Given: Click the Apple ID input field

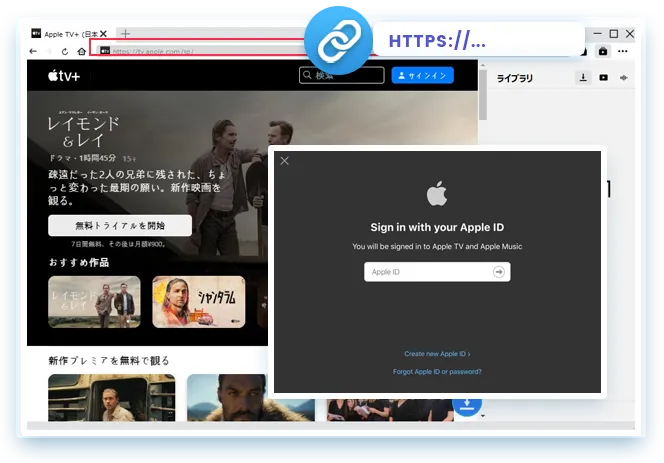Looking at the screenshot, I should (437, 272).
